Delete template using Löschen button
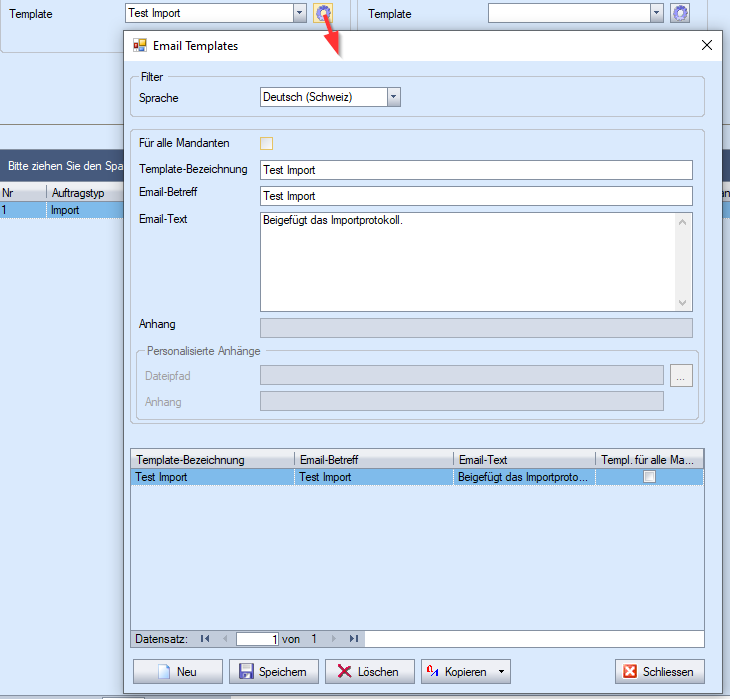The height and width of the screenshot is (699, 730). [x=369, y=671]
